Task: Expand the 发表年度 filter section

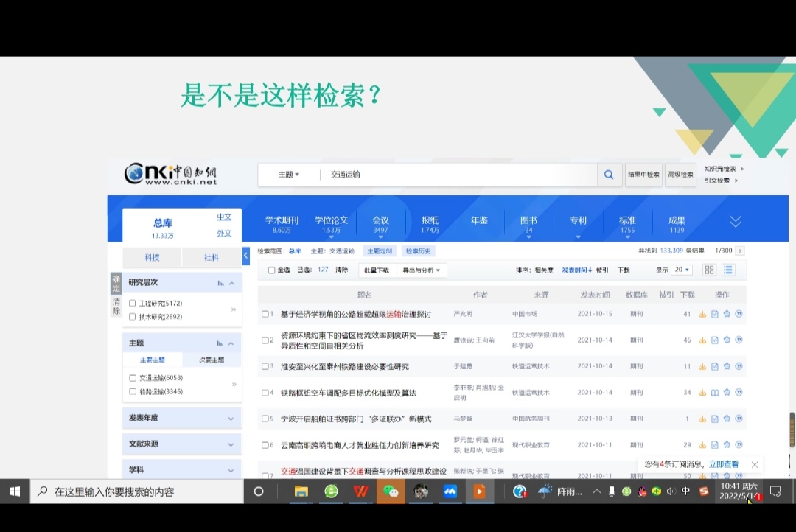Action: [x=231, y=419]
